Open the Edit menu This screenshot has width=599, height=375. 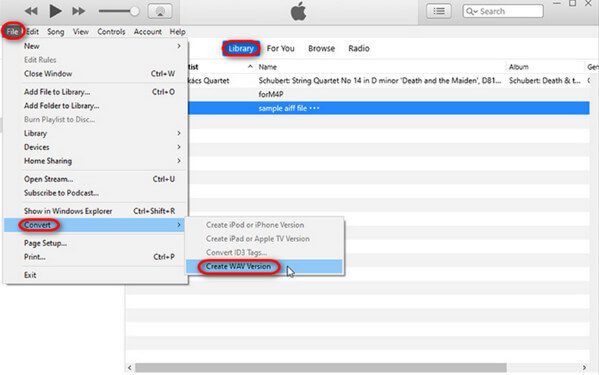point(32,32)
